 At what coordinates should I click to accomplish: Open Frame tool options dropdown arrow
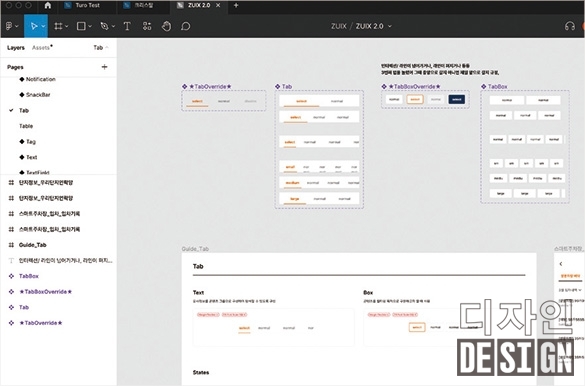[x=67, y=26]
